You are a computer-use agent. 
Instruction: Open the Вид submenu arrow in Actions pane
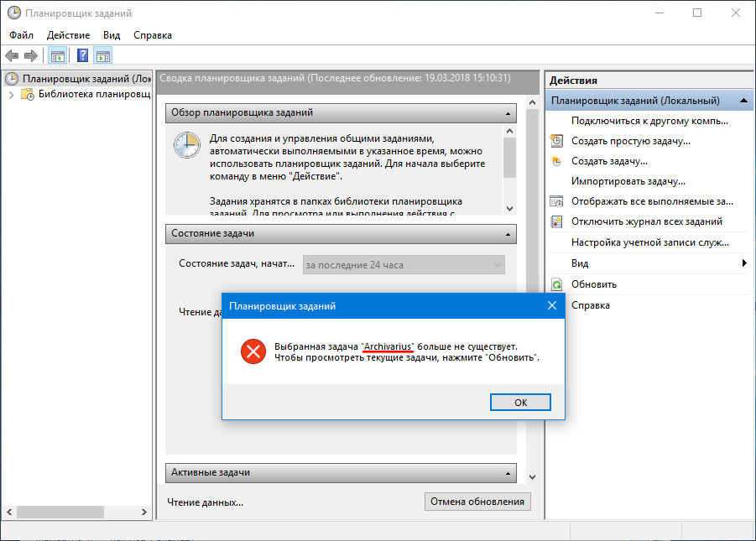(744, 263)
